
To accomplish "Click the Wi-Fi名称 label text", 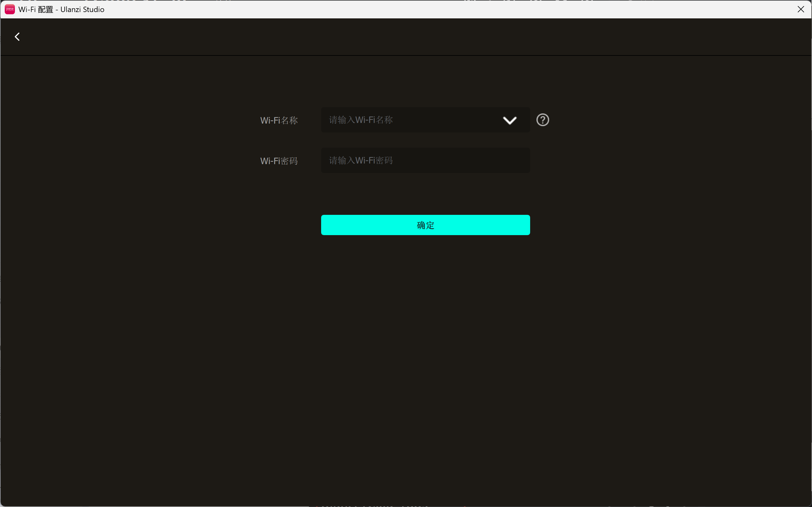I will (x=279, y=120).
